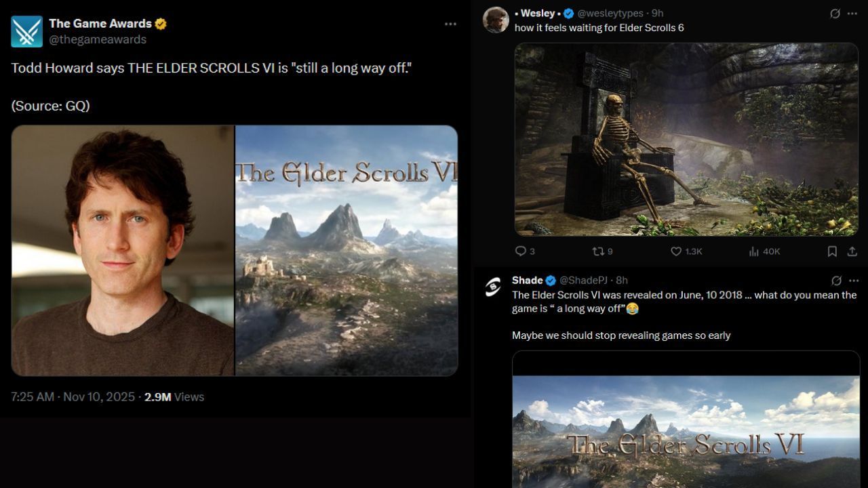Open Grok explain on Wesley's post
The width and height of the screenshot is (868, 488).
coord(836,14)
